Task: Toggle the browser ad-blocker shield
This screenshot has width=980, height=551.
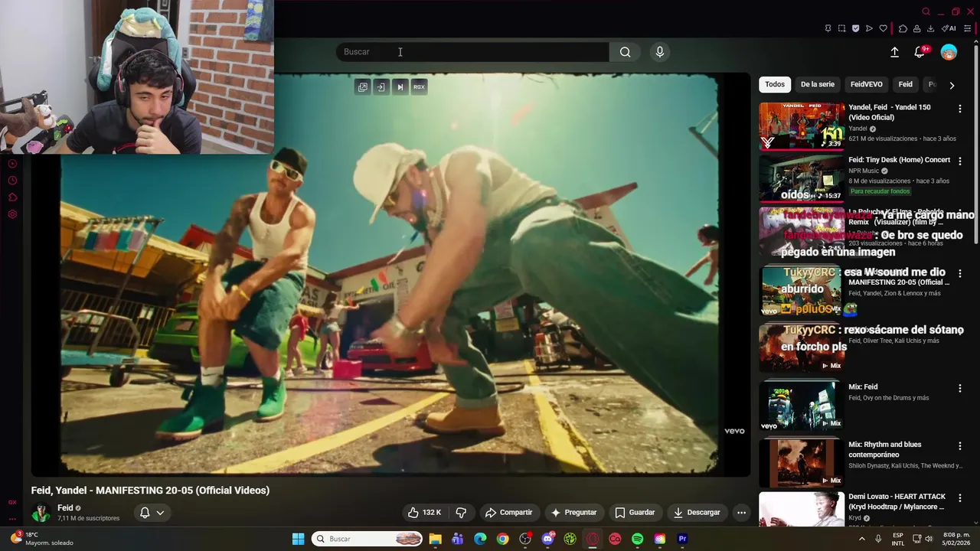Action: click(x=855, y=28)
